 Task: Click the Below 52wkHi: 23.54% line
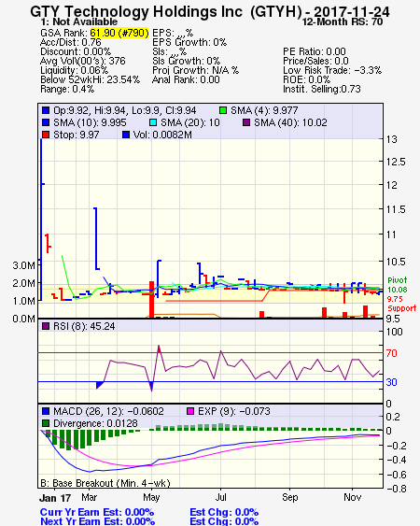90,79
